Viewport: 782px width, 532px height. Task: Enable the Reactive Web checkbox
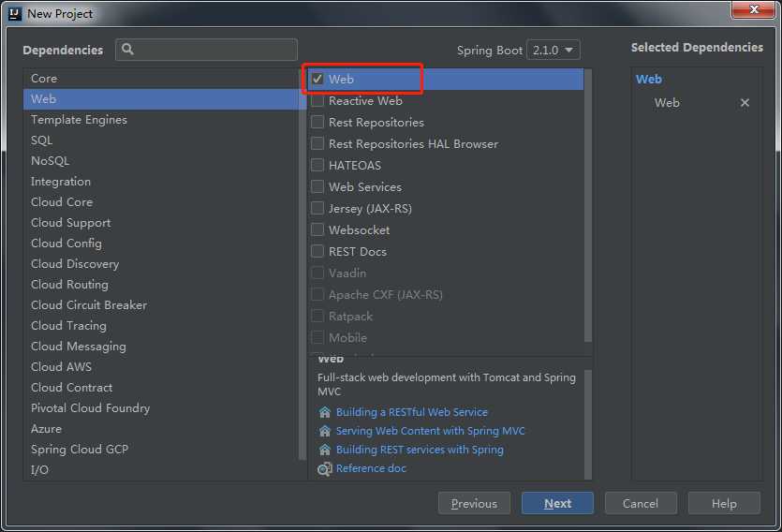(317, 101)
